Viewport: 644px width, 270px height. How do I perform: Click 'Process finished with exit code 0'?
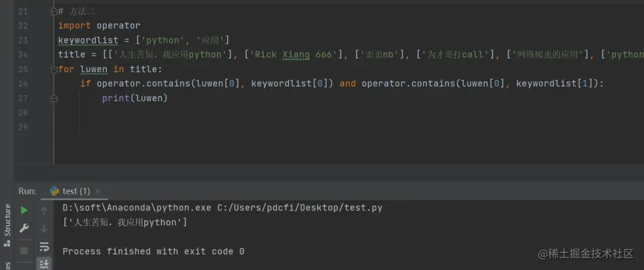pyautogui.click(x=153, y=251)
